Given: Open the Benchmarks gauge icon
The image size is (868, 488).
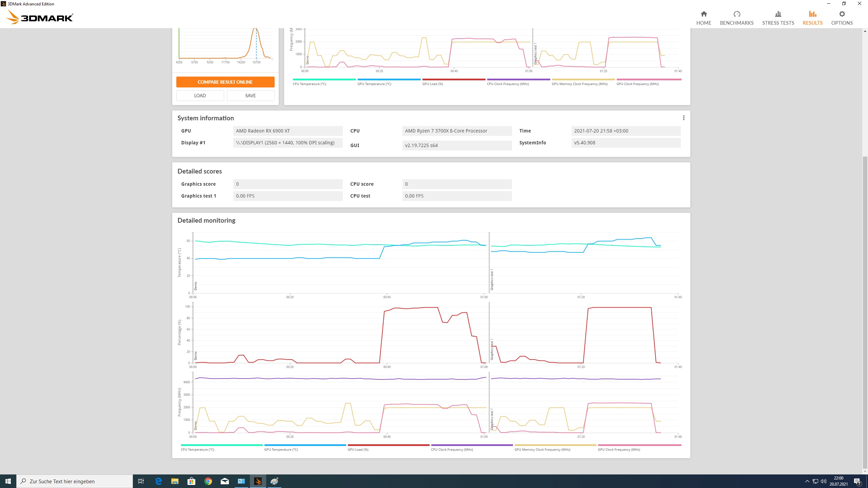Looking at the screenshot, I should pyautogui.click(x=736, y=14).
